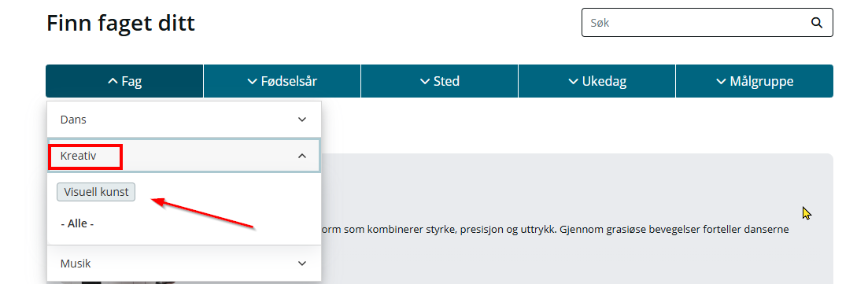868x284 pixels.
Task: Expand the Dans category
Action: (184, 120)
